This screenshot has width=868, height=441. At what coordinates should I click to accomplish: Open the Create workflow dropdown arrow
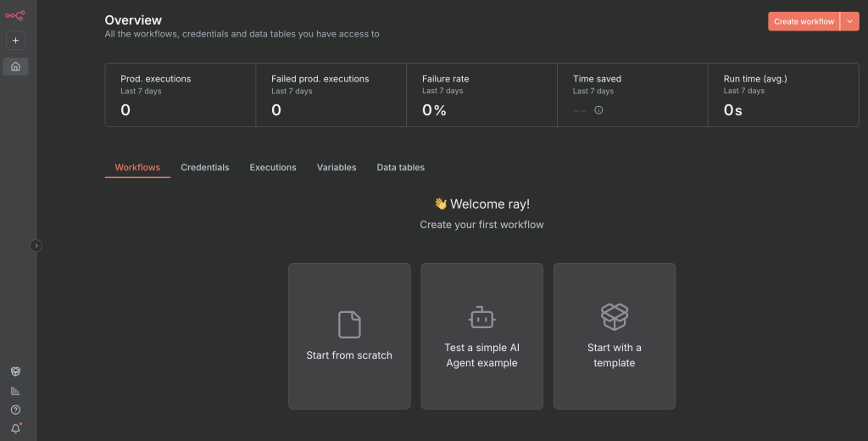tap(849, 21)
